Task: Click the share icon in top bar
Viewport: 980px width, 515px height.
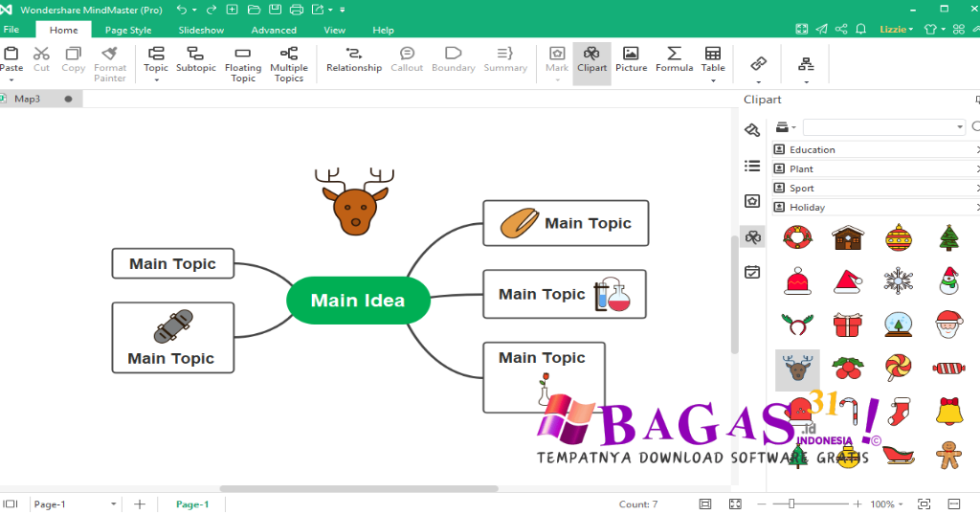Action: click(x=841, y=29)
